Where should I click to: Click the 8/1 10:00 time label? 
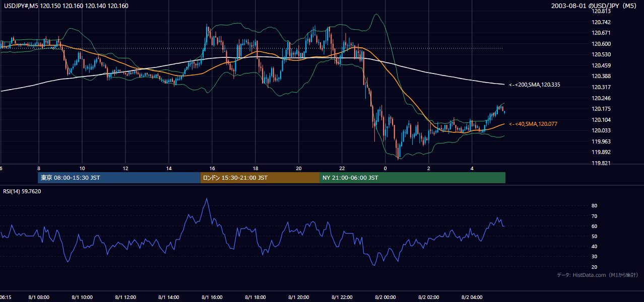coord(82,297)
